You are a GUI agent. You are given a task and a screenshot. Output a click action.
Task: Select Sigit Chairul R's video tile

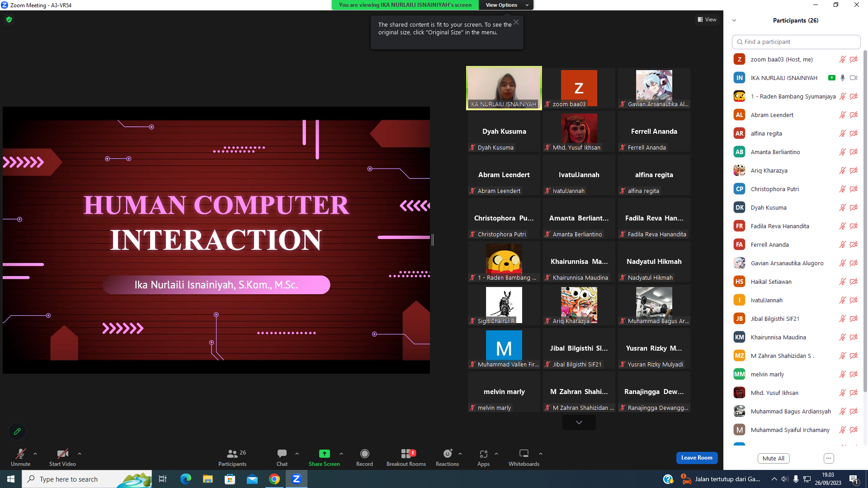[x=504, y=305]
